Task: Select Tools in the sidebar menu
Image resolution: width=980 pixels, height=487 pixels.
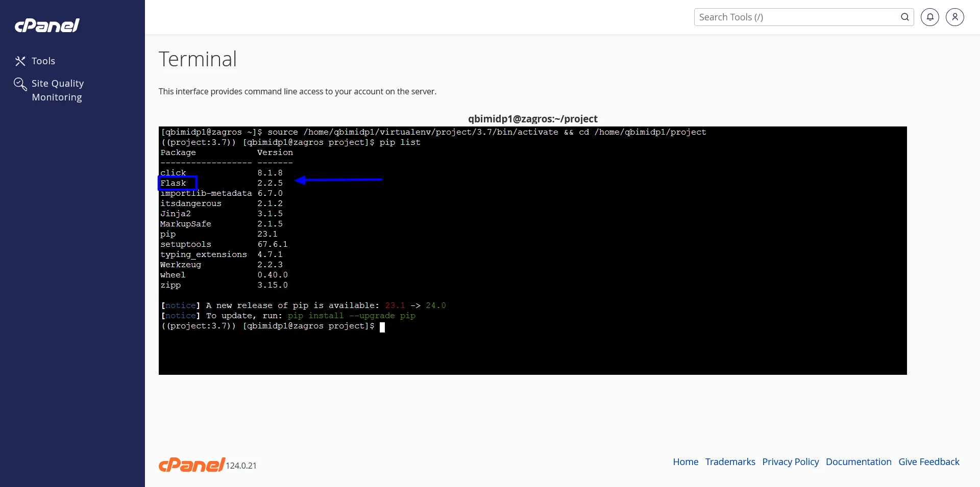Action: [x=43, y=61]
